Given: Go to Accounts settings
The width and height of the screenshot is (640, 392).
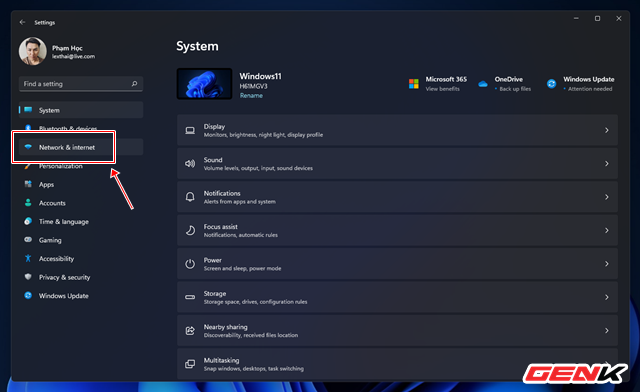Looking at the screenshot, I should click(x=81, y=203).
